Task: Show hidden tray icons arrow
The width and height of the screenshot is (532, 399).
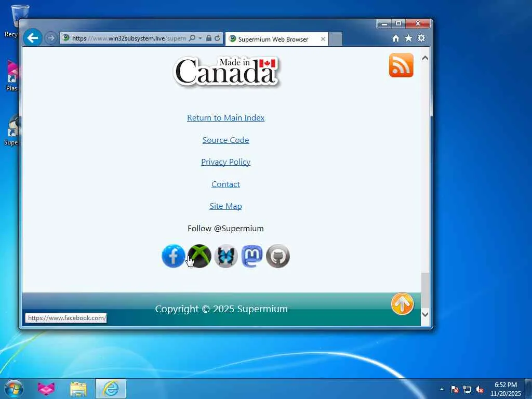Action: pyautogui.click(x=442, y=389)
